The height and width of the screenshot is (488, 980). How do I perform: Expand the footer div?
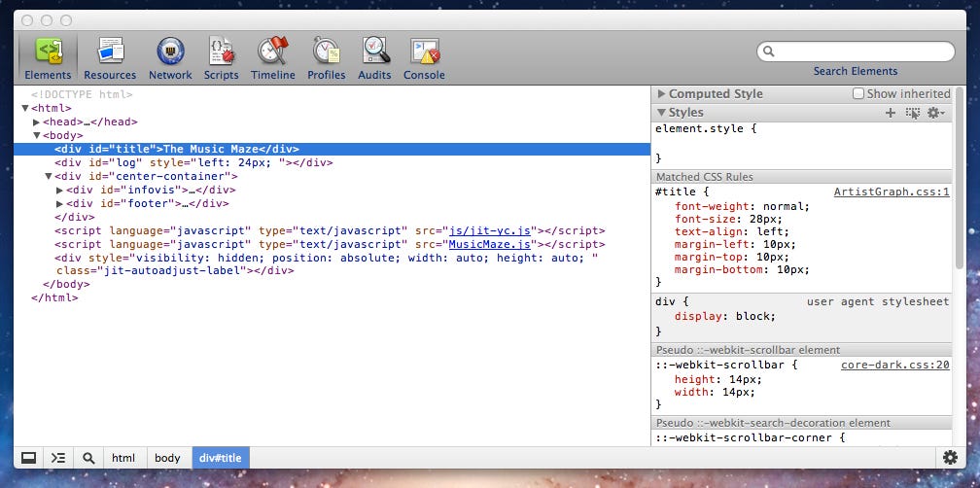[x=60, y=204]
